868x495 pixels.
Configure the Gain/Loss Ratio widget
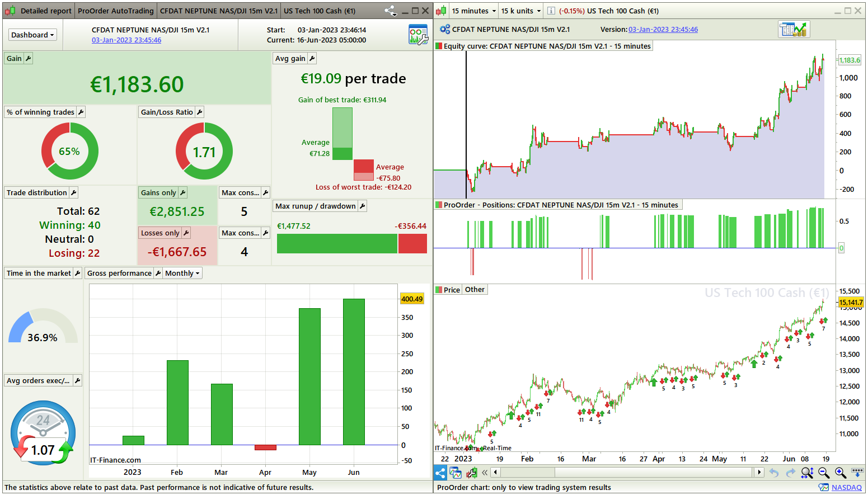[200, 112]
